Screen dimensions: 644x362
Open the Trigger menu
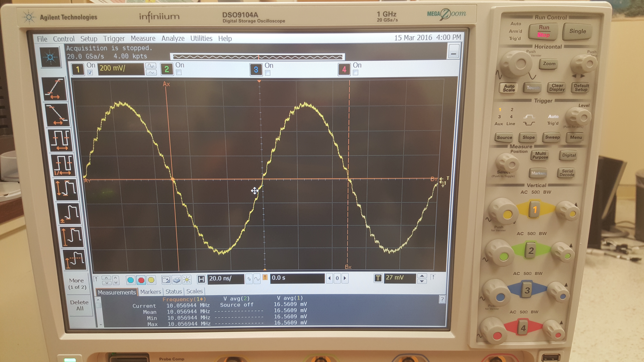coord(114,39)
